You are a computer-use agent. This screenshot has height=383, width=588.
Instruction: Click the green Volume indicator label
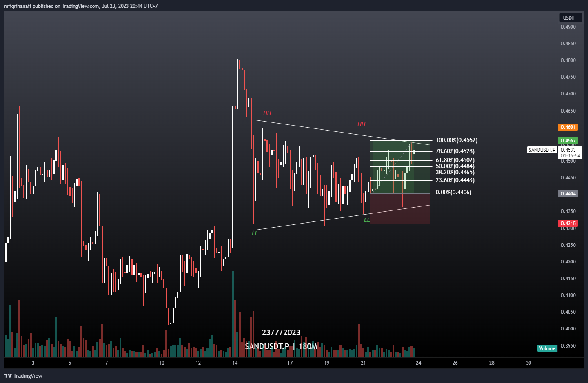(547, 348)
